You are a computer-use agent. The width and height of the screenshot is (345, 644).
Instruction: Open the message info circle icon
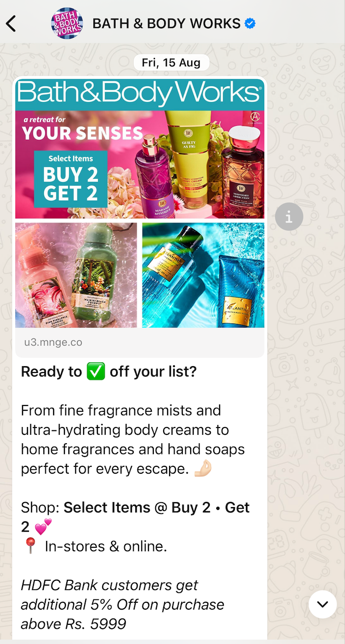point(289,216)
